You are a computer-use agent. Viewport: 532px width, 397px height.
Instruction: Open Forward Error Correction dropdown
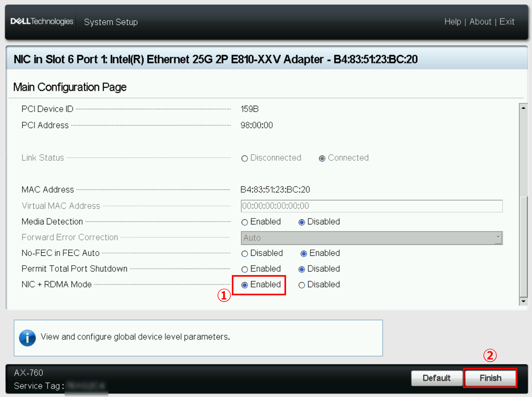[x=372, y=238]
